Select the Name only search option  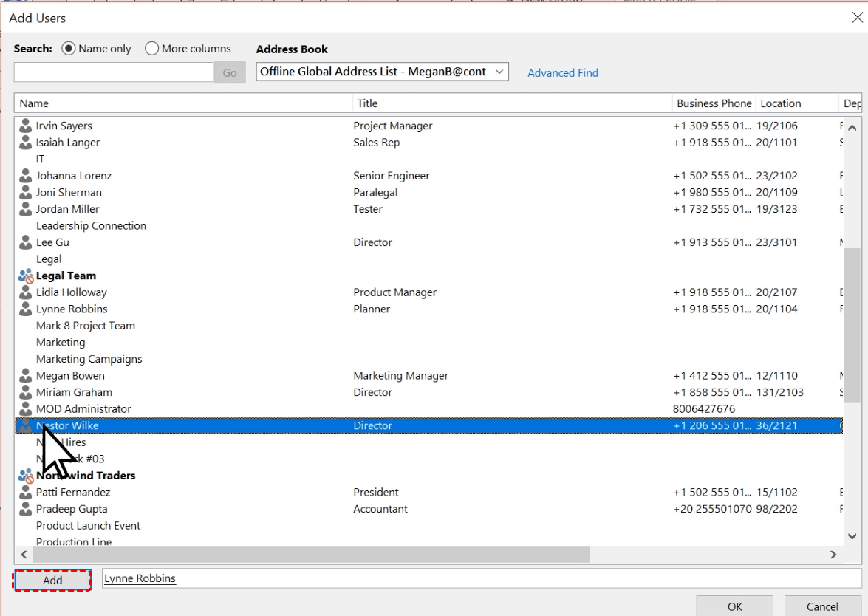pos(69,49)
